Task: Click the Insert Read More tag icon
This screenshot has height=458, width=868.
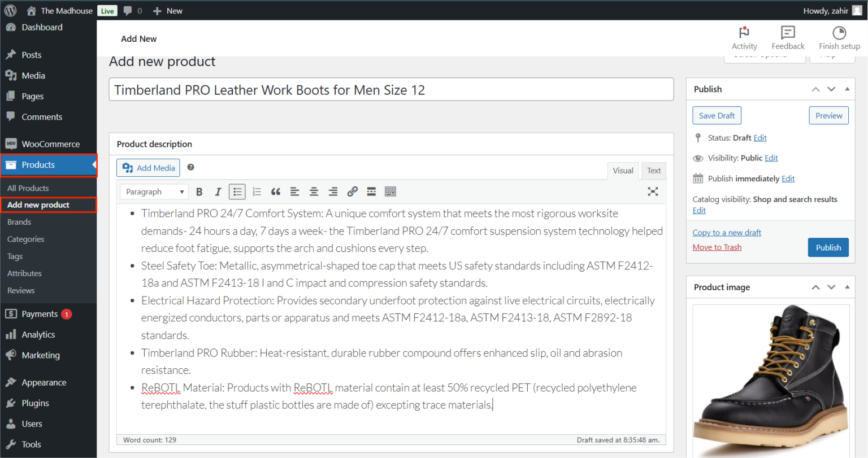Action: [x=371, y=191]
